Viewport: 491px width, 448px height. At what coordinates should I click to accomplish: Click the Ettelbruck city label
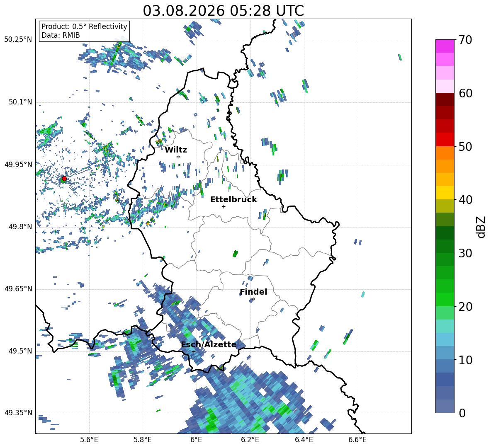tap(233, 199)
